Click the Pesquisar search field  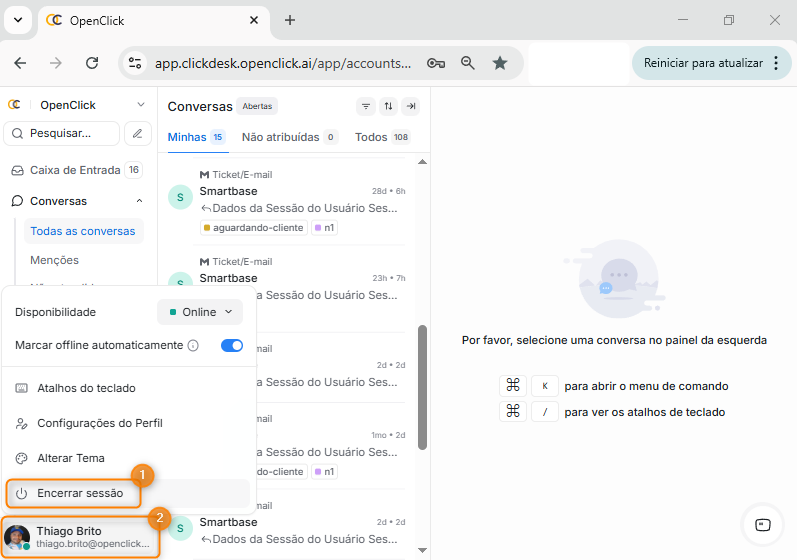point(62,133)
